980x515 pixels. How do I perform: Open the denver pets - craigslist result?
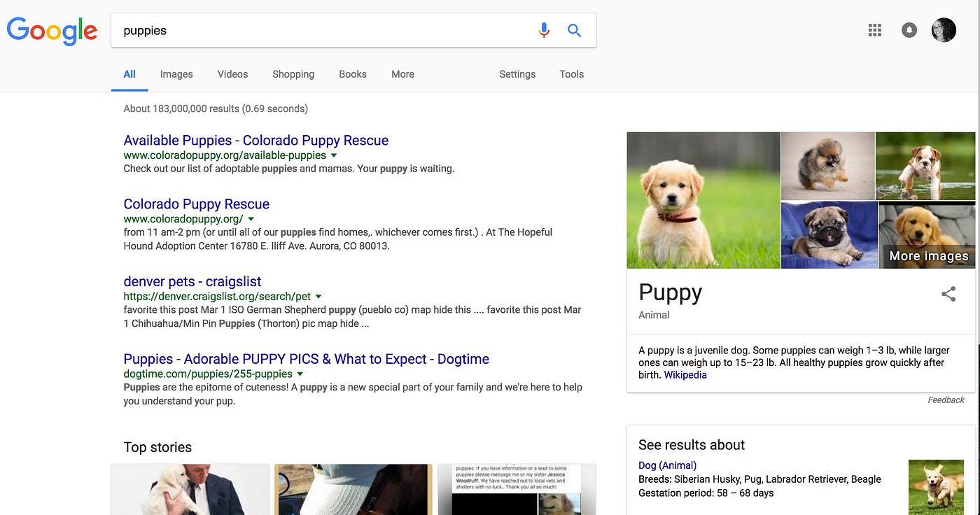pyautogui.click(x=192, y=282)
